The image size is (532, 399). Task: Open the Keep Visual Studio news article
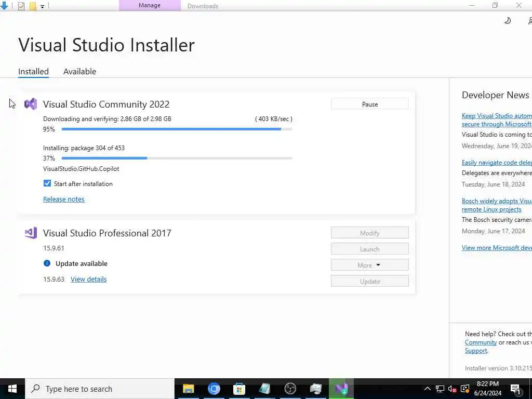pos(497,120)
